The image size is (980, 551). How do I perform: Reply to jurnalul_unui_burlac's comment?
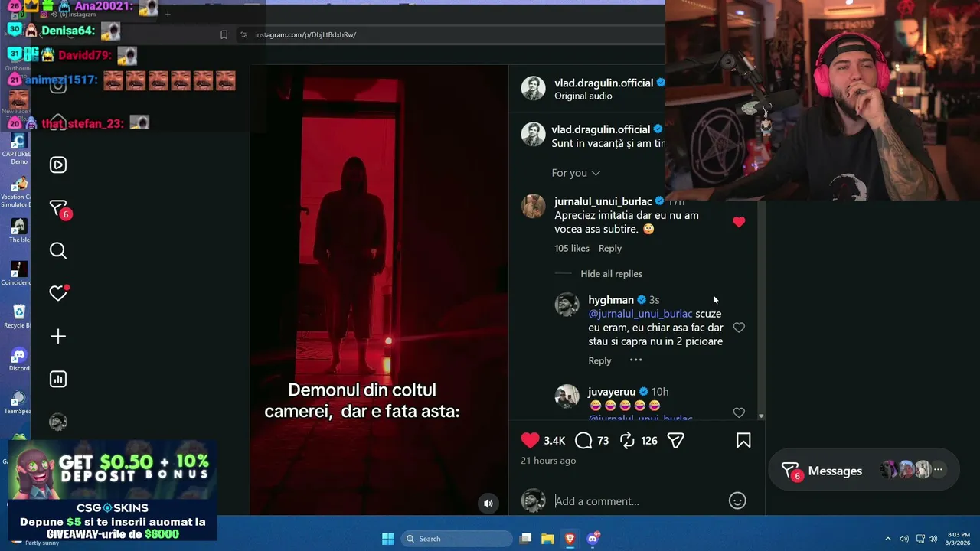click(x=609, y=249)
